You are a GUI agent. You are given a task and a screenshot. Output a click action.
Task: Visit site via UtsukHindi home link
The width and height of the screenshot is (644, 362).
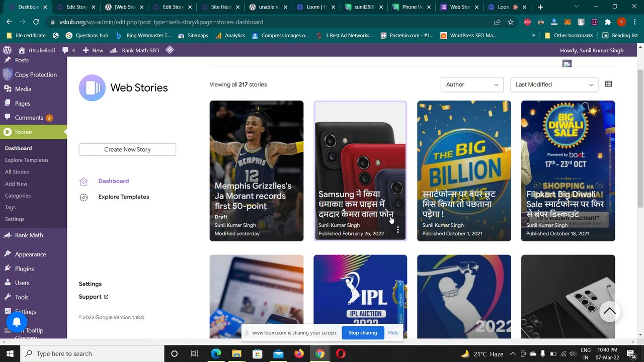[x=36, y=50]
